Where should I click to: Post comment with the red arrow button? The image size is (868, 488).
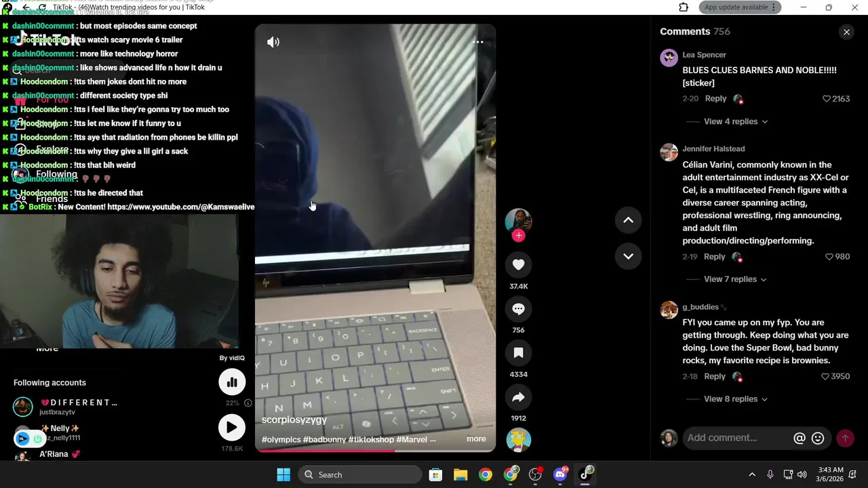(845, 439)
